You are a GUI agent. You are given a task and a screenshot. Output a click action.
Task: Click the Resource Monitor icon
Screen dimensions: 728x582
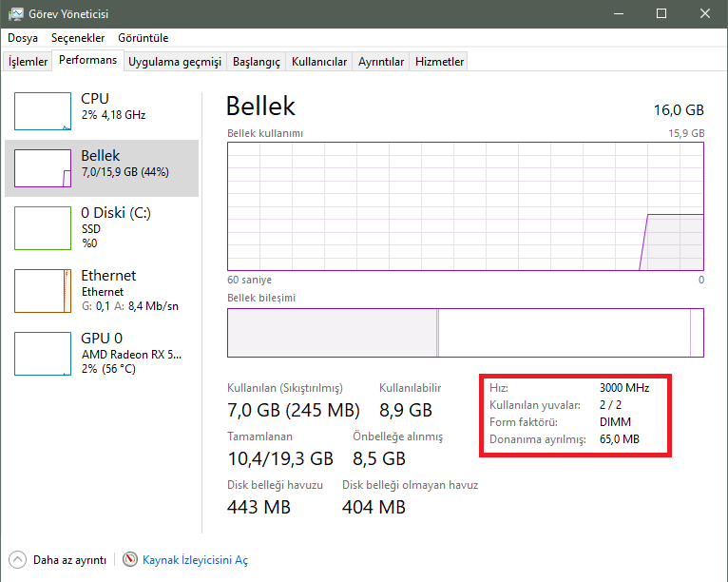point(130,560)
